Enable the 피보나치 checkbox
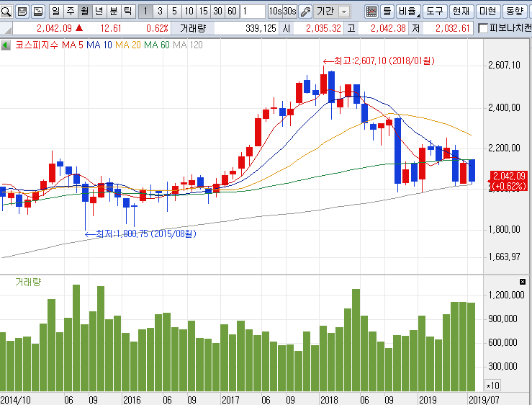532x405 pixels. coord(482,28)
